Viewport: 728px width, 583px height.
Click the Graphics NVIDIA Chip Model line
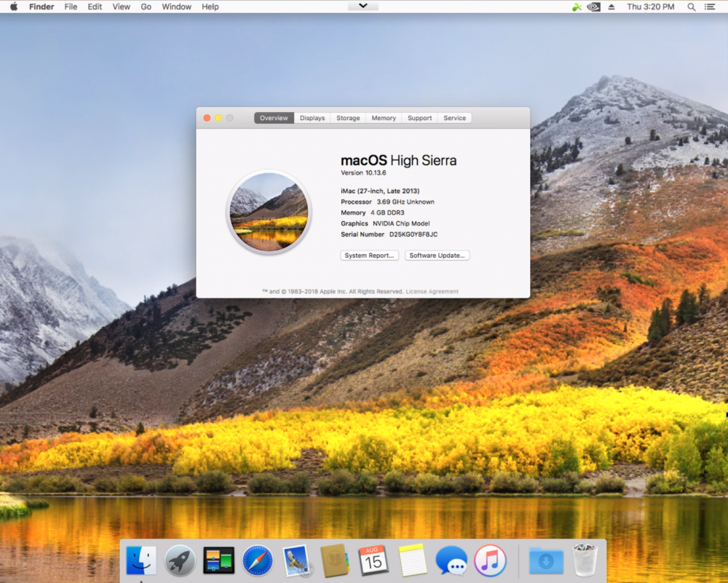pyautogui.click(x=385, y=223)
